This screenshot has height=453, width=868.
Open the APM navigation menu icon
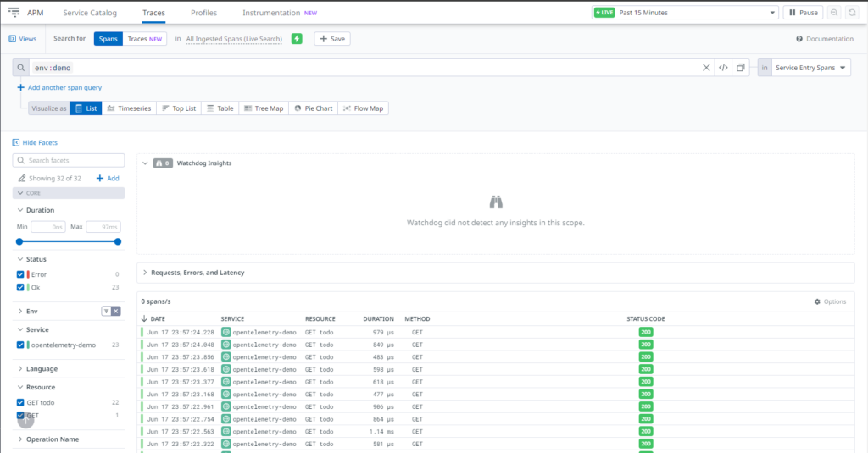tap(14, 12)
